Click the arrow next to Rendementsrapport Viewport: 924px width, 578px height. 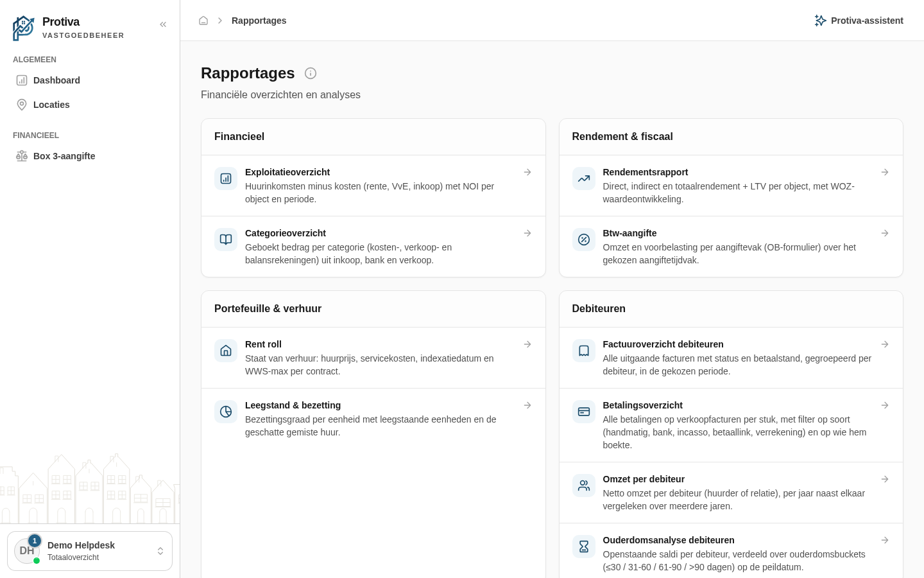click(x=885, y=172)
